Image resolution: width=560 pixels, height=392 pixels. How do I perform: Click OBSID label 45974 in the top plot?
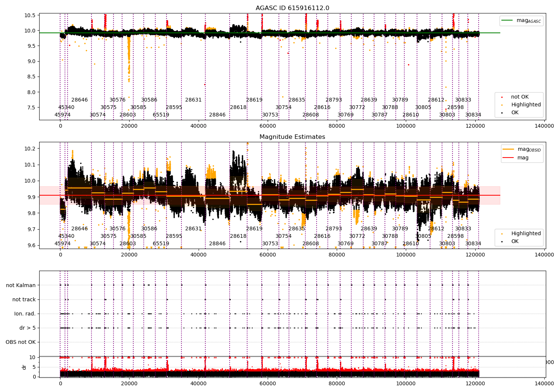coord(62,115)
